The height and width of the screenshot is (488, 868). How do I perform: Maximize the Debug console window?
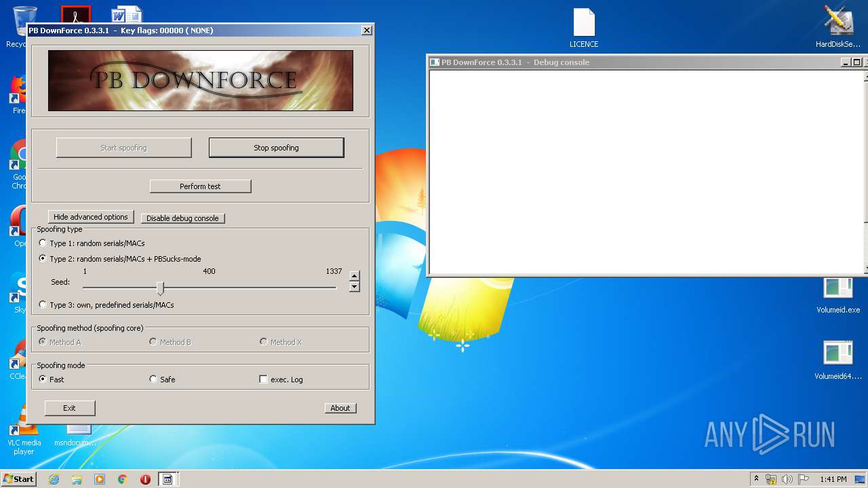tap(856, 62)
